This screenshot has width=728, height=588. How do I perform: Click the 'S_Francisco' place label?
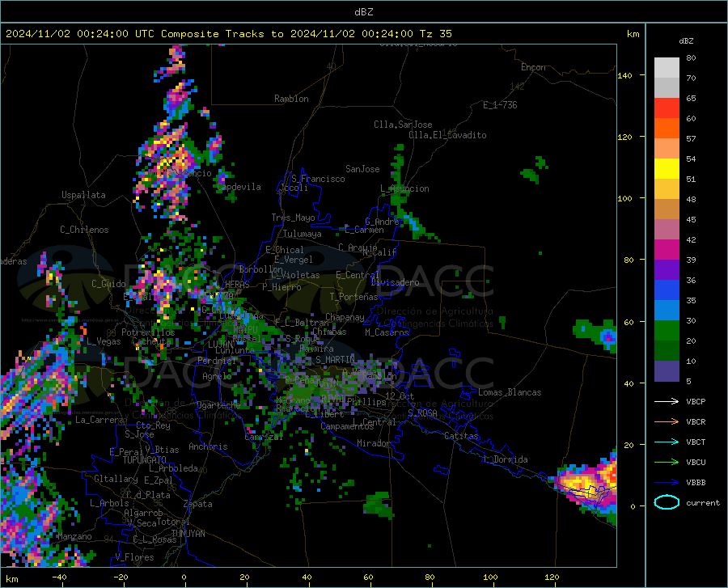click(318, 179)
